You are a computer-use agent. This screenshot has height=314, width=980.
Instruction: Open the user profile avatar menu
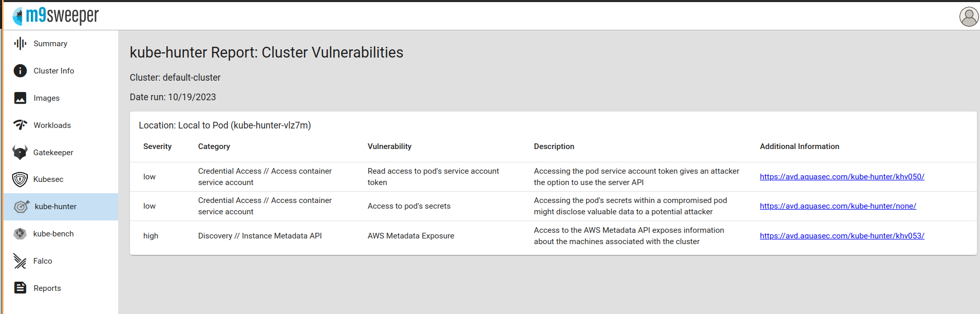tap(969, 17)
